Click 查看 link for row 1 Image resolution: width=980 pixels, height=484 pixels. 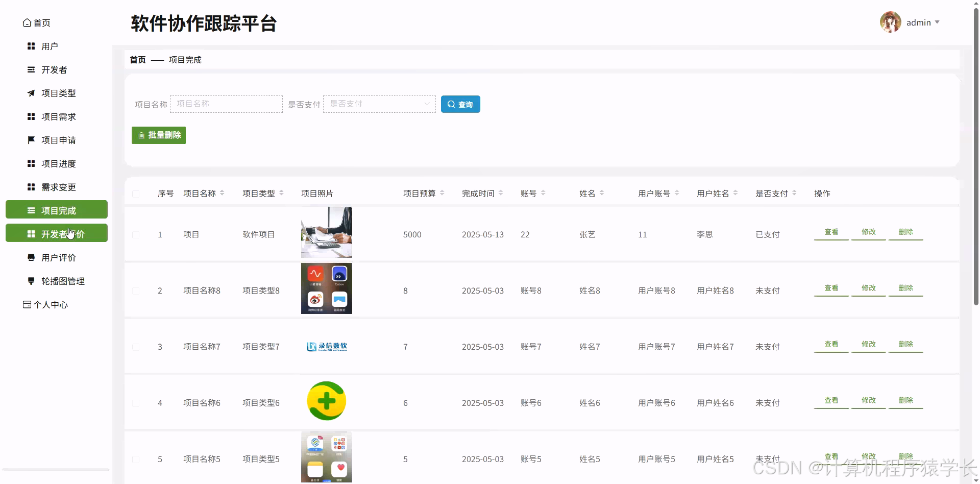[831, 231]
